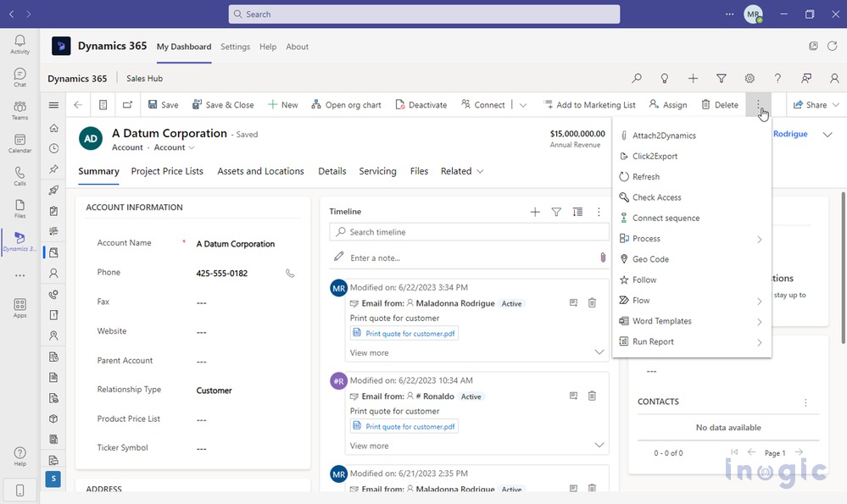Open the Recent clock icon in site map
847x504 pixels.
pos(53,148)
